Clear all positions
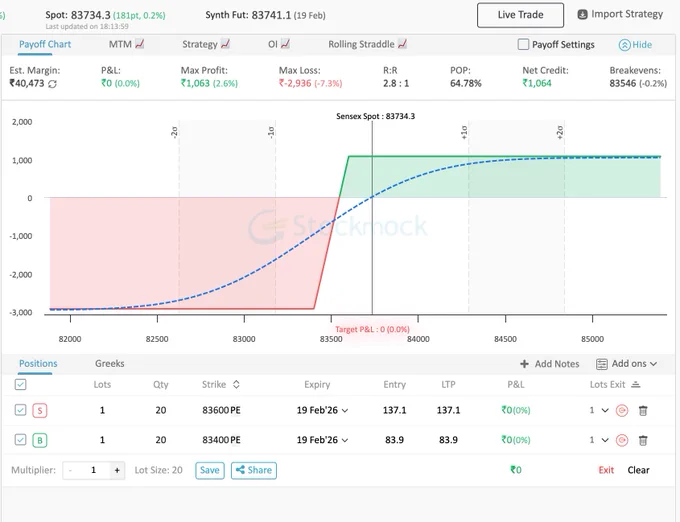 pyautogui.click(x=638, y=470)
